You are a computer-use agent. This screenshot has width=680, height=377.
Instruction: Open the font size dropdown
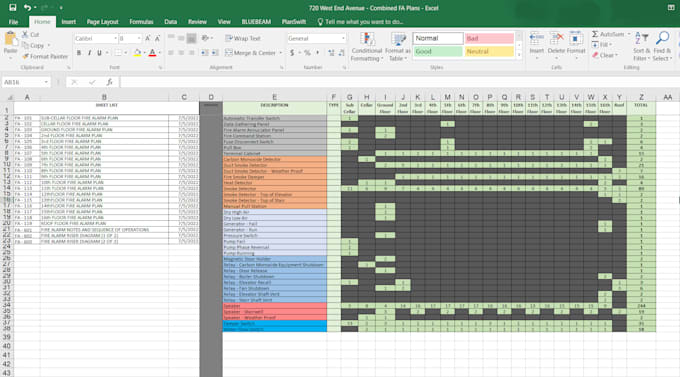point(139,39)
